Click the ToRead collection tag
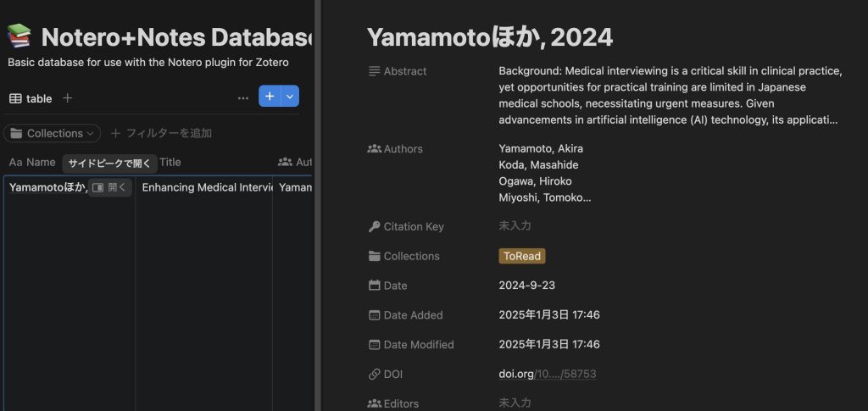868x411 pixels. tap(521, 256)
